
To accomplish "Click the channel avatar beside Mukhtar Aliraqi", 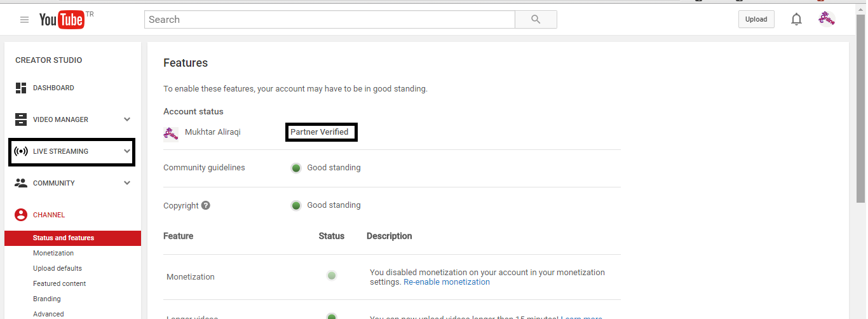I will (171, 132).
